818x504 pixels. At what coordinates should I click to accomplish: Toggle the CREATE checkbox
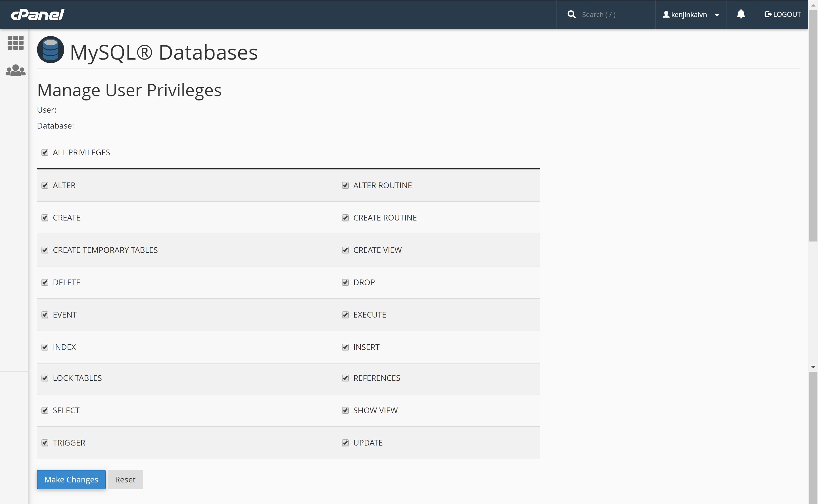coord(45,218)
